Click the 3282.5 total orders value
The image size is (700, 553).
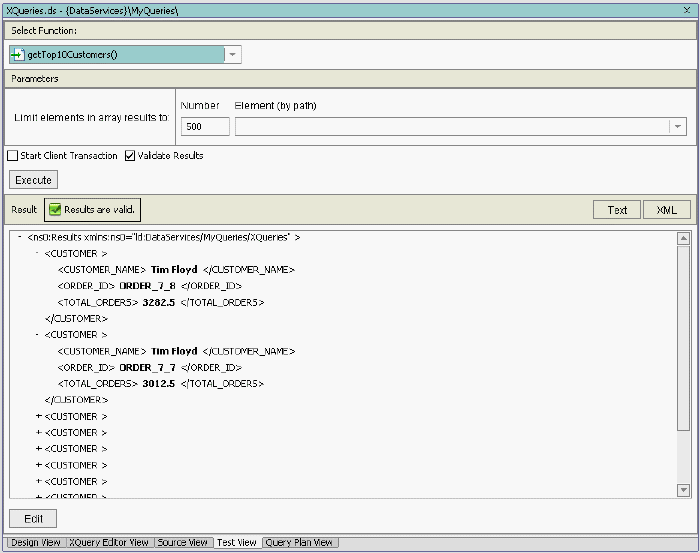pyautogui.click(x=158, y=302)
